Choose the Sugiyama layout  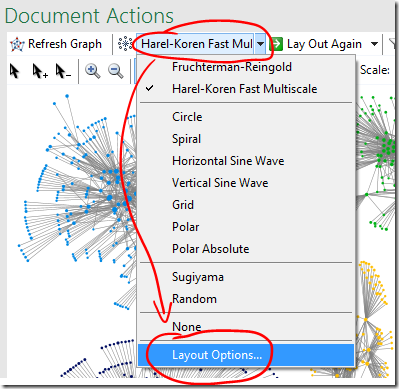click(x=246, y=277)
